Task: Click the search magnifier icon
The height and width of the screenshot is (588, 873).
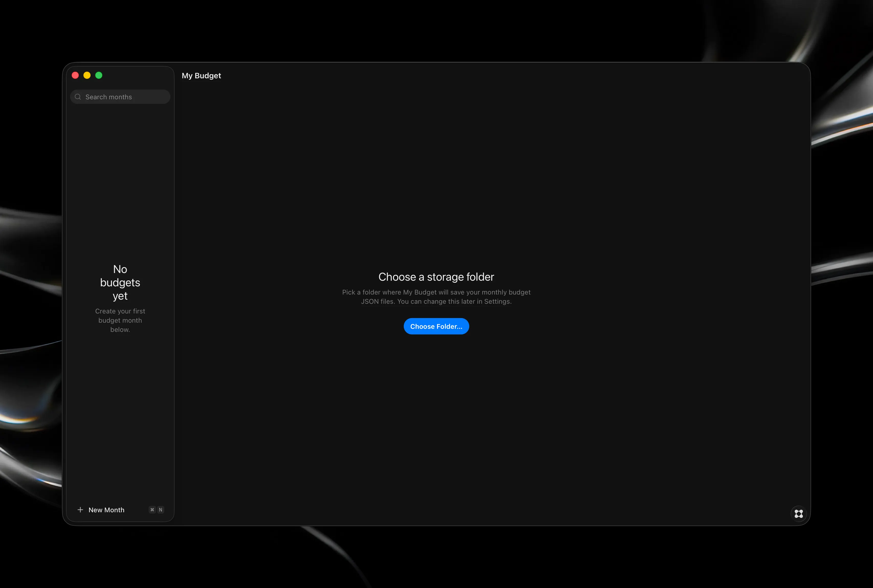Action: 78,97
